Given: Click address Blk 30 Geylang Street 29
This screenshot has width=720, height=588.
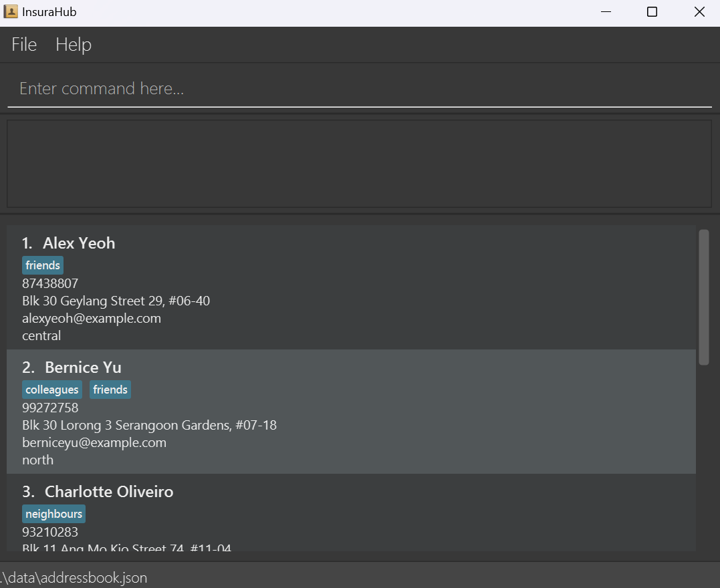Looking at the screenshot, I should tap(116, 301).
